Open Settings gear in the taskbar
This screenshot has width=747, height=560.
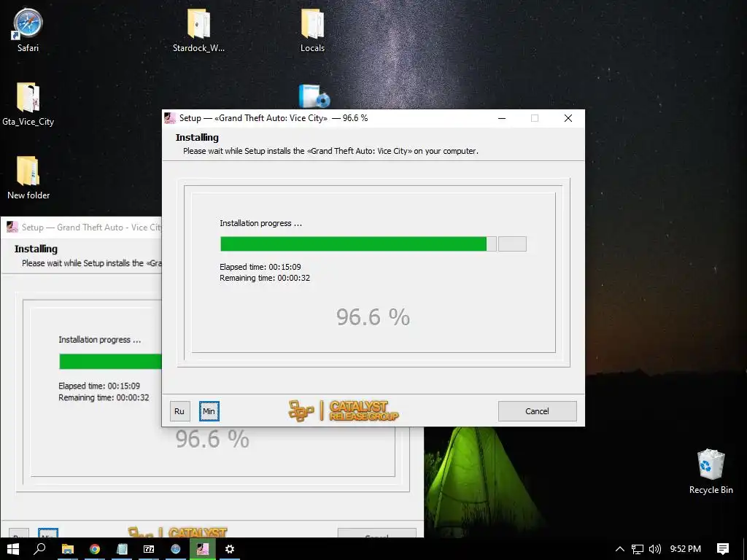(230, 549)
